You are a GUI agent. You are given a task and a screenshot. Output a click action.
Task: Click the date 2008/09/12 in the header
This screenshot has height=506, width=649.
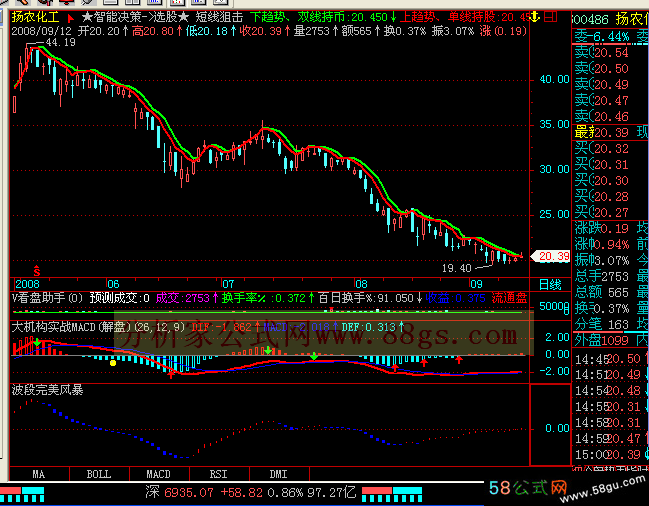click(41, 31)
